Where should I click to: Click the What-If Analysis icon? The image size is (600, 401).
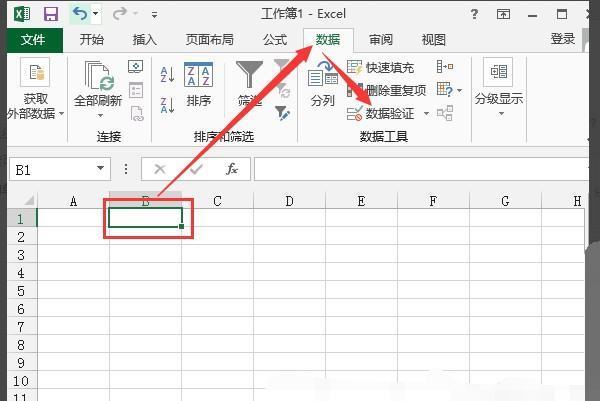pyautogui.click(x=445, y=90)
